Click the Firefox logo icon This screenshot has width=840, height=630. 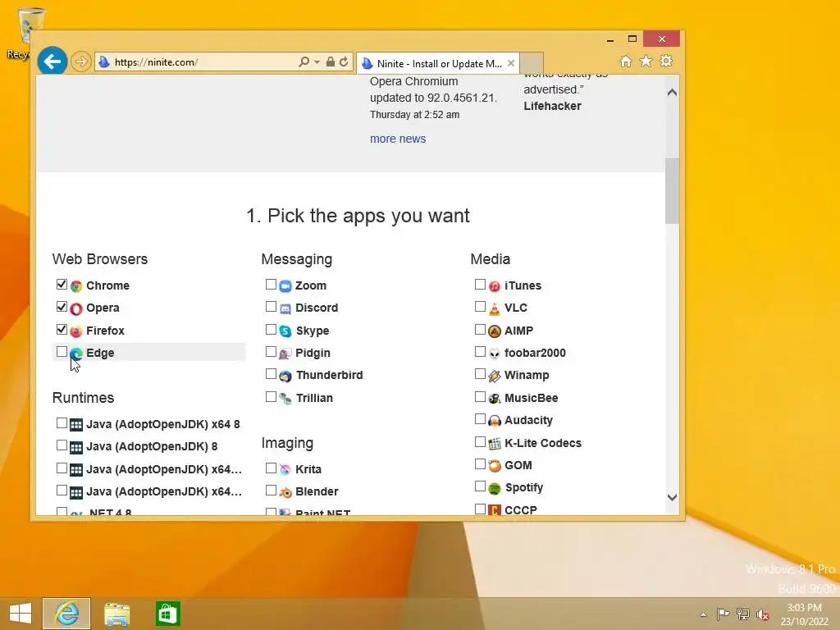(x=76, y=331)
